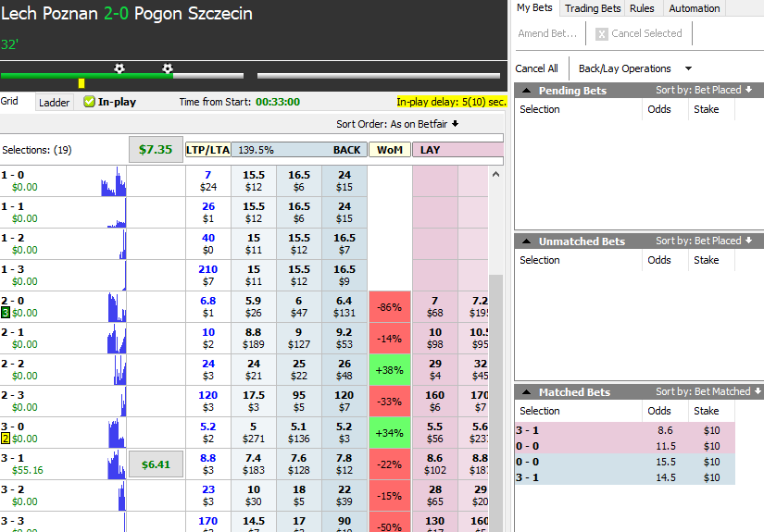The width and height of the screenshot is (764, 532).
Task: Click the X icon on Cancel Selected
Action: pos(602,33)
